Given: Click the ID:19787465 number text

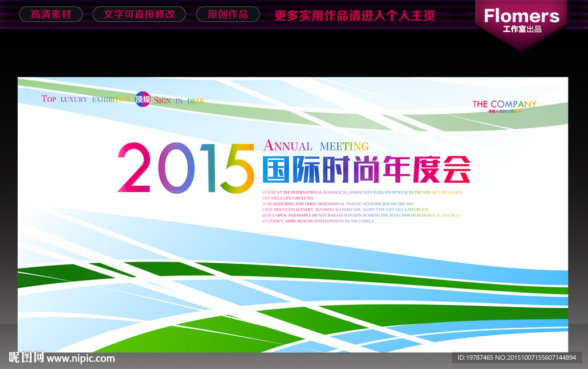Looking at the screenshot, I should pos(475,358).
